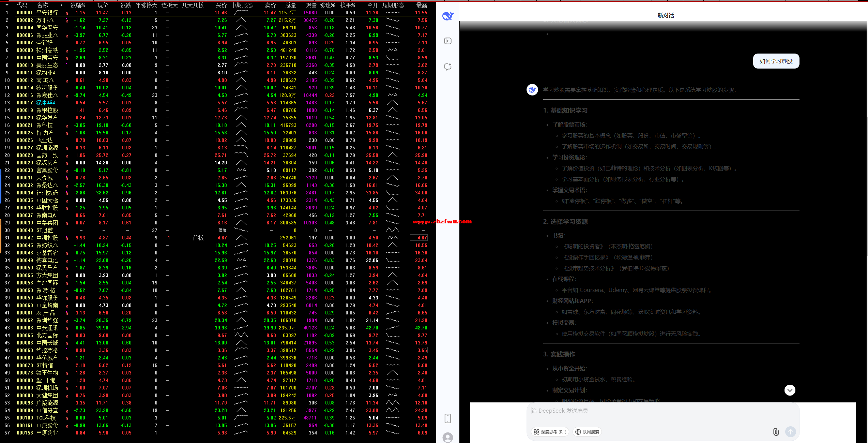Image resolution: width=868 pixels, height=443 pixels.
Task: Sort by 换手% column header
Action: click(x=348, y=5)
